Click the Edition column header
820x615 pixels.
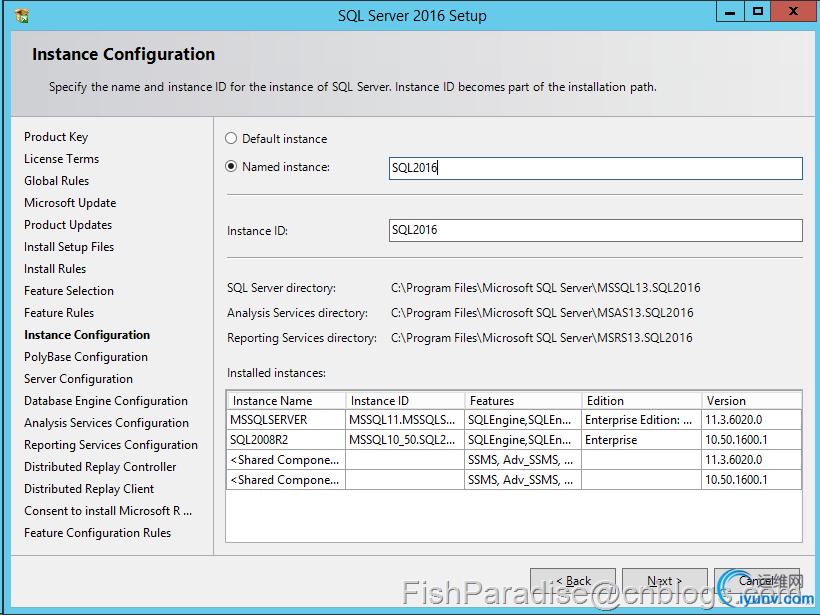point(642,401)
